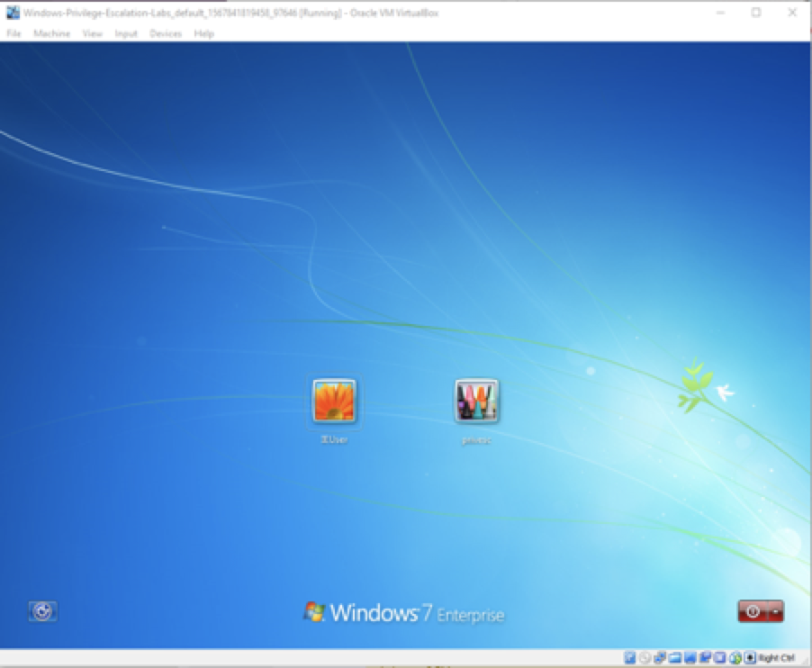Maximize the VirtualBox window

click(756, 13)
